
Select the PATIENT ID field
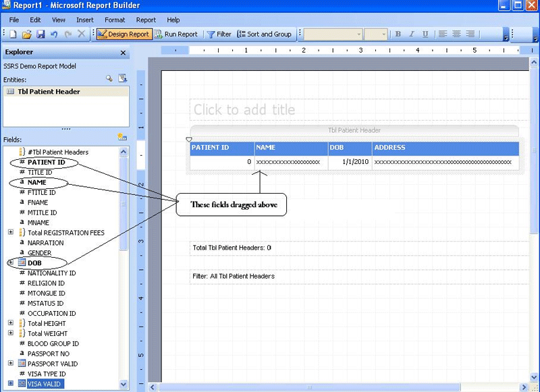[x=46, y=162]
